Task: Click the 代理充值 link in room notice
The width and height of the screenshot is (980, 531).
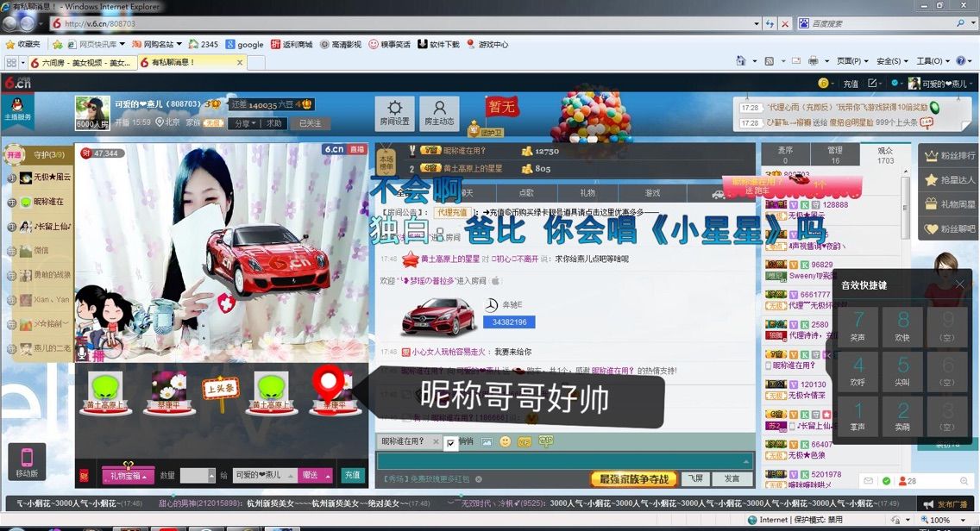Action: tap(452, 212)
